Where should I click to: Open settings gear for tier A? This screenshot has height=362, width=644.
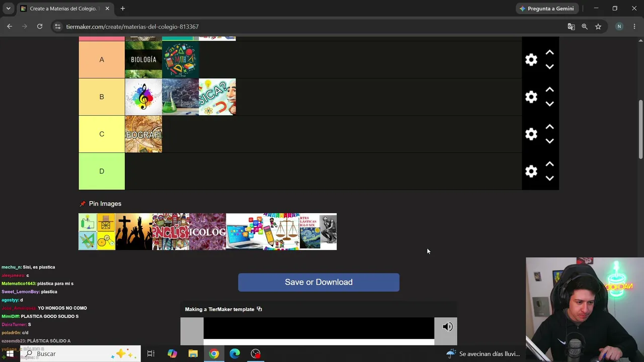(531, 60)
